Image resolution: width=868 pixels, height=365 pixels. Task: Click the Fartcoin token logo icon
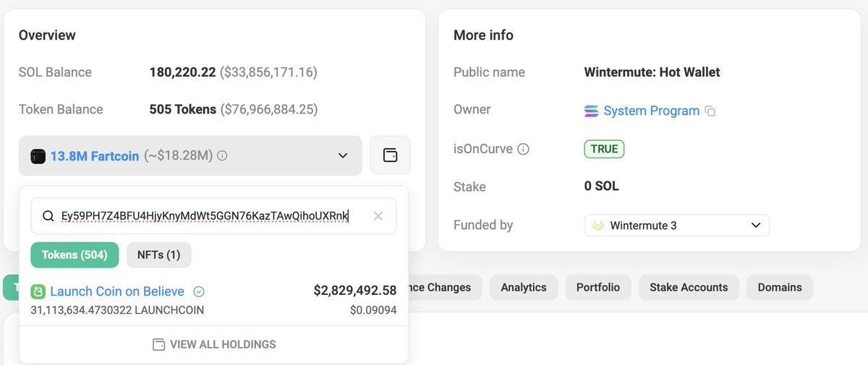coord(38,155)
